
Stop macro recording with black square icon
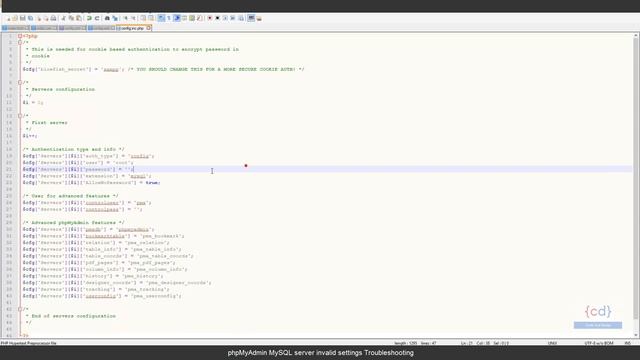pos(218,18)
